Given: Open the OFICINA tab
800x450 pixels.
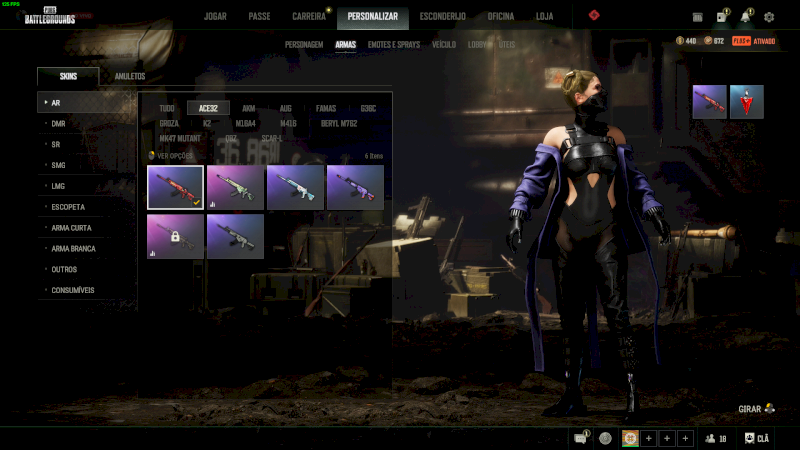Looking at the screenshot, I should coord(501,16).
